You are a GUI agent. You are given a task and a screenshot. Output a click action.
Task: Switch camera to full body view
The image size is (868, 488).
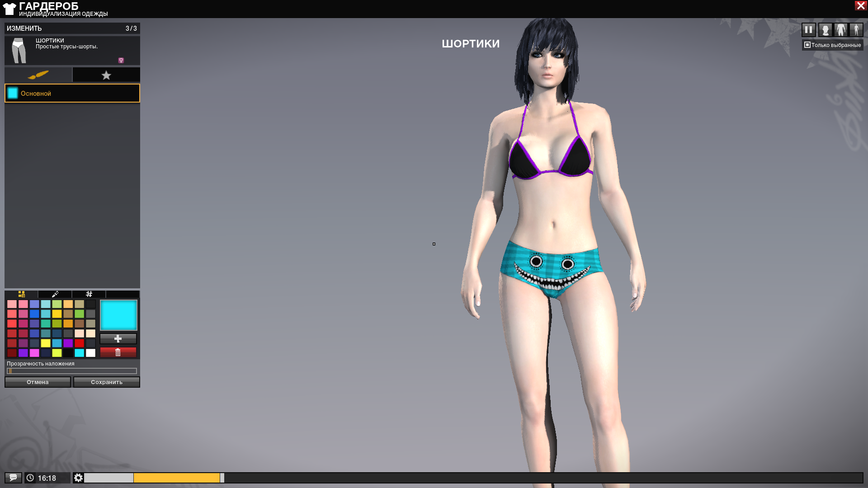[856, 30]
